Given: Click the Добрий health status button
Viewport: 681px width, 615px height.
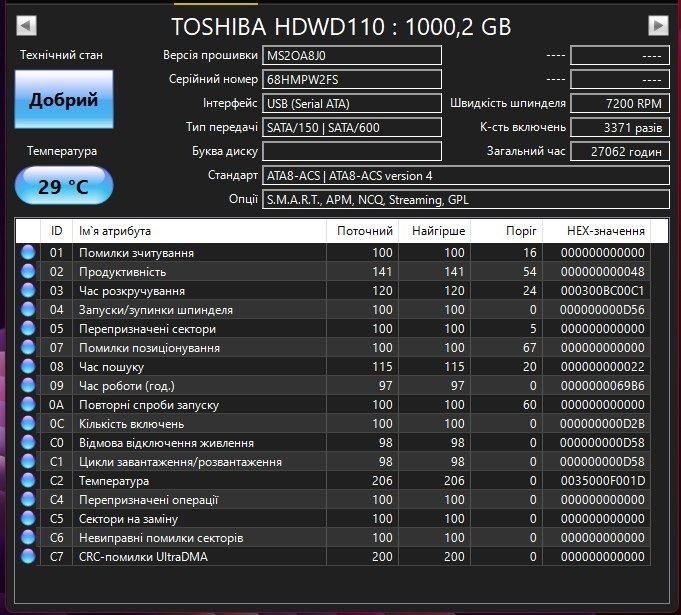Looking at the screenshot, I should tap(64, 99).
